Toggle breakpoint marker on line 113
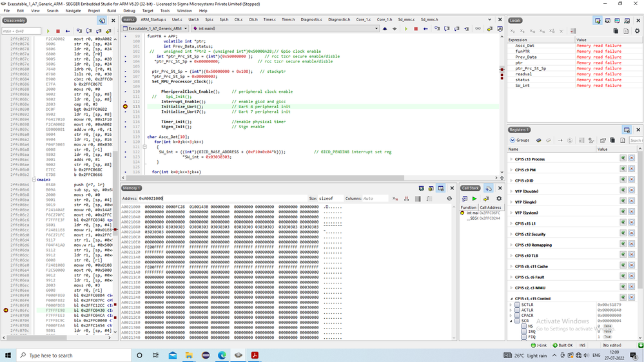This screenshot has height=362, width=644. (x=125, y=107)
